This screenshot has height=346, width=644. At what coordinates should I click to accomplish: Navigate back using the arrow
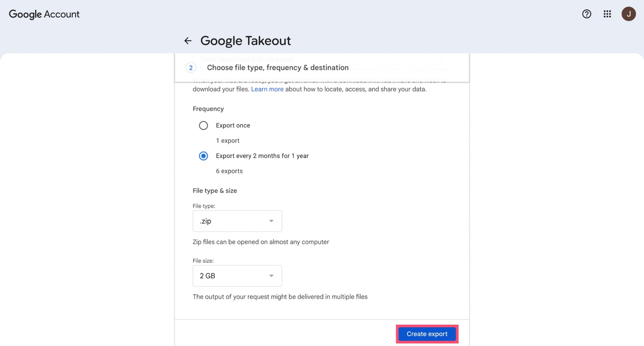(x=188, y=40)
